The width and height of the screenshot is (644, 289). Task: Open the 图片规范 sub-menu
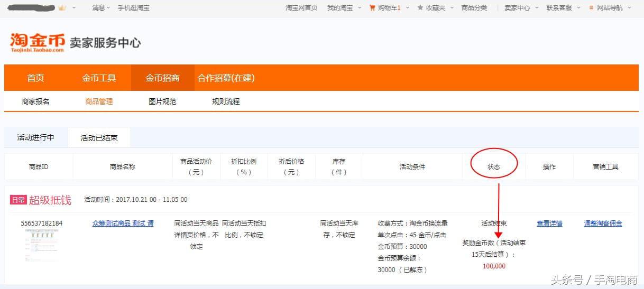point(162,101)
